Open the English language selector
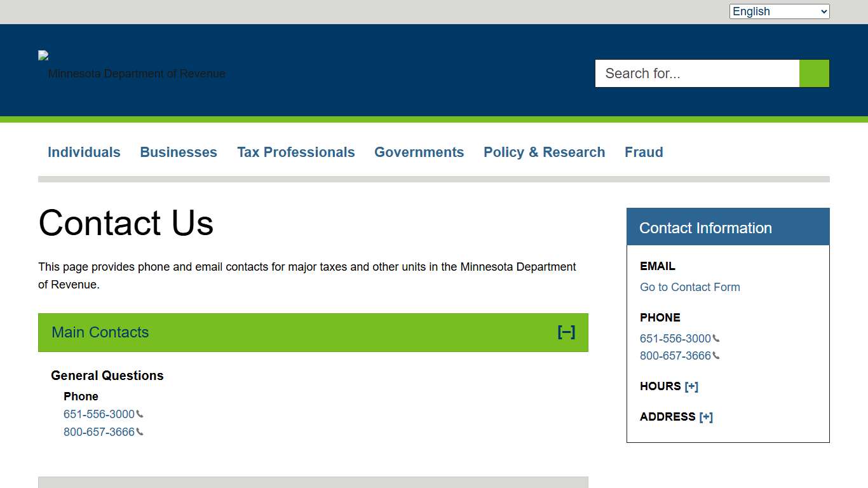Screen dimensions: 868x488 coord(779,11)
